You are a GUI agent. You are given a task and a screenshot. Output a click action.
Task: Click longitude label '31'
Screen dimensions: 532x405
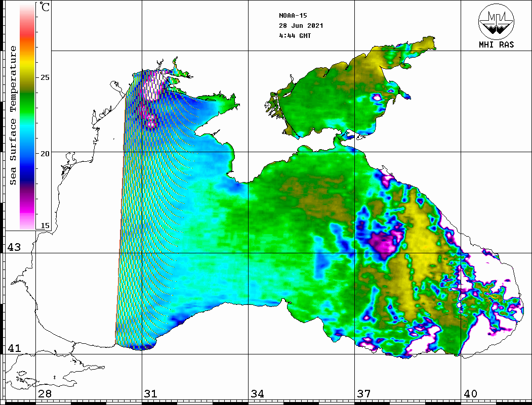click(x=151, y=394)
